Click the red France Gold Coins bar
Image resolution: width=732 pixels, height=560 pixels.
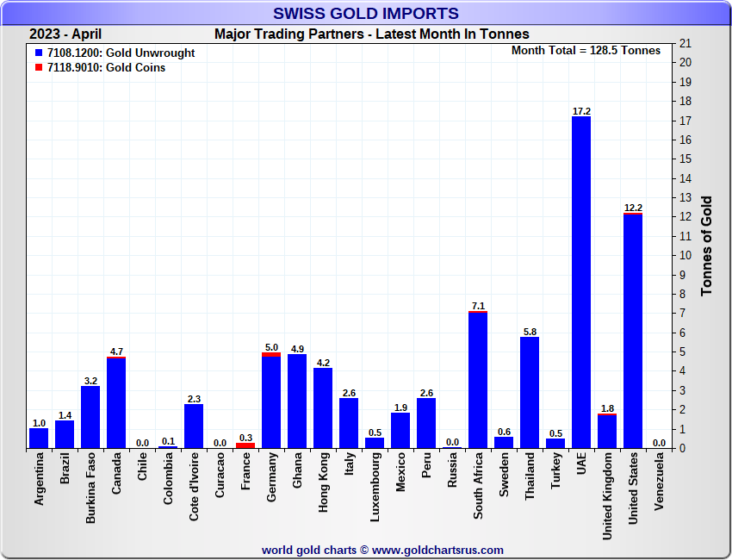pos(245,445)
